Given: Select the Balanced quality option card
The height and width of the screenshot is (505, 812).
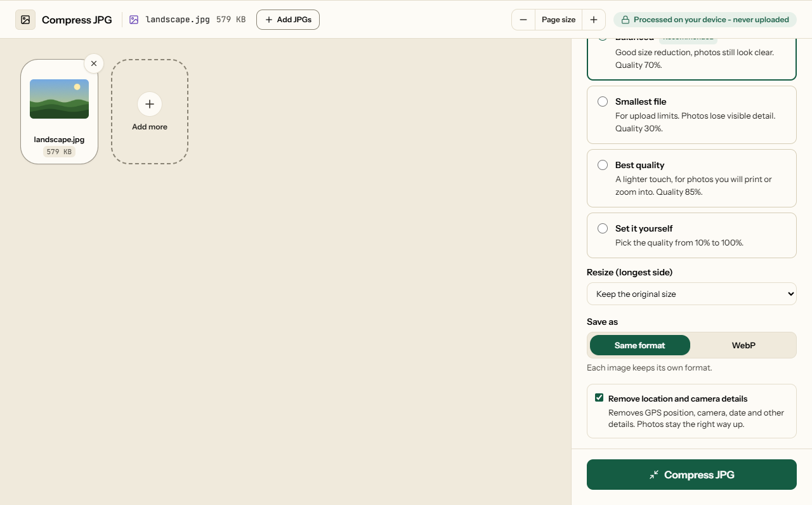Looking at the screenshot, I should (x=691, y=58).
